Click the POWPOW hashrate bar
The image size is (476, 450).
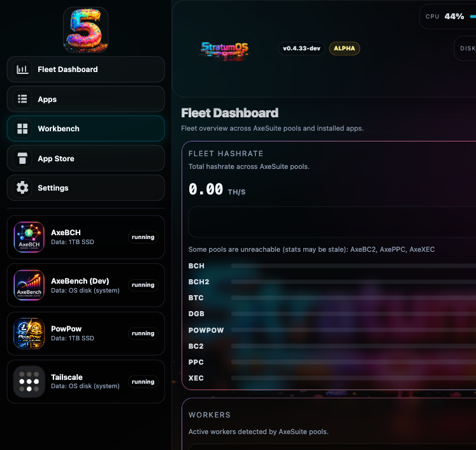coord(354,330)
